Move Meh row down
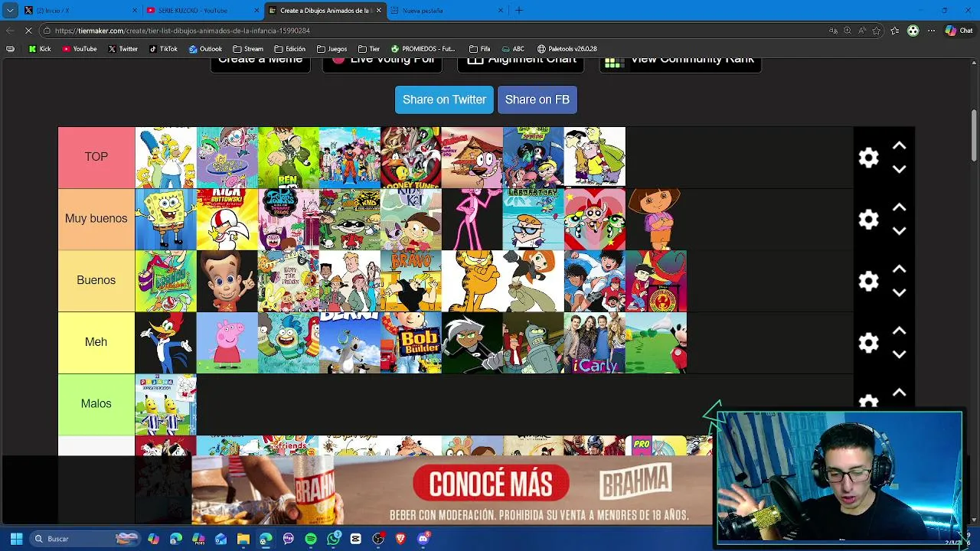Viewport: 980px width, 551px height. [899, 354]
